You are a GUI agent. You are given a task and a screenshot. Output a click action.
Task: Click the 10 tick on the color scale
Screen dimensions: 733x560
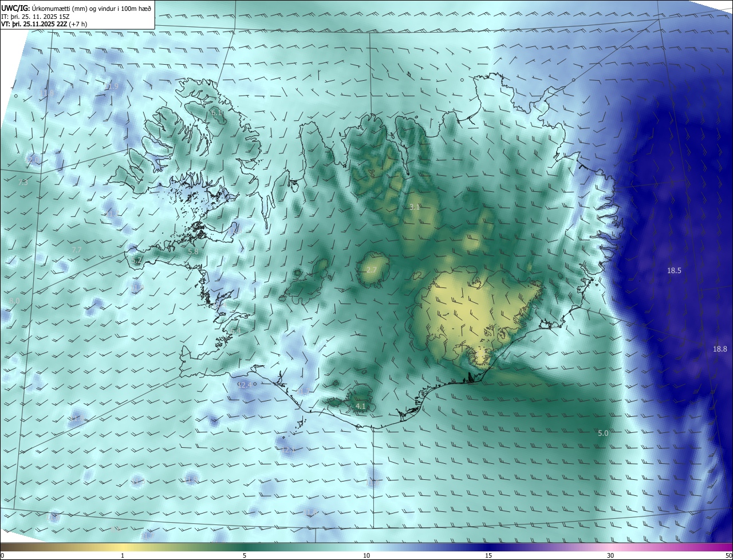pyautogui.click(x=366, y=555)
